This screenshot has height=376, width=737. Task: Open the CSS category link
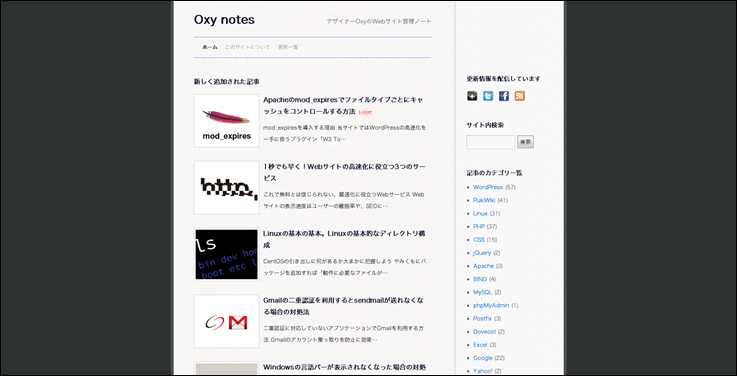pyautogui.click(x=479, y=240)
